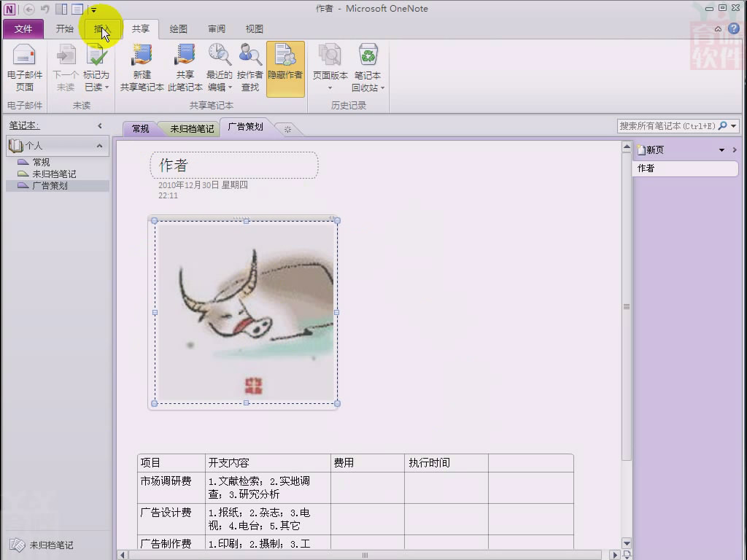Click the 广告设计费 table cell
This screenshot has height=560, width=747.
click(171, 519)
